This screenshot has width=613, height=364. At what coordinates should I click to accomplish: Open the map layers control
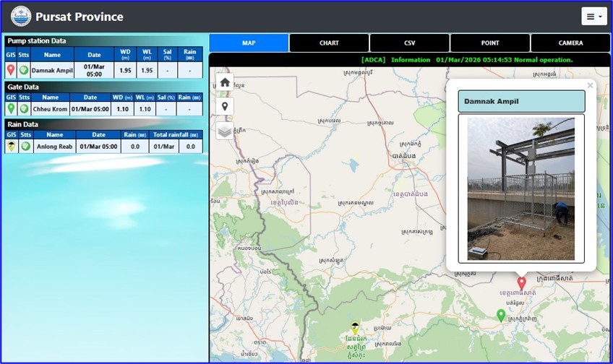pos(225,131)
